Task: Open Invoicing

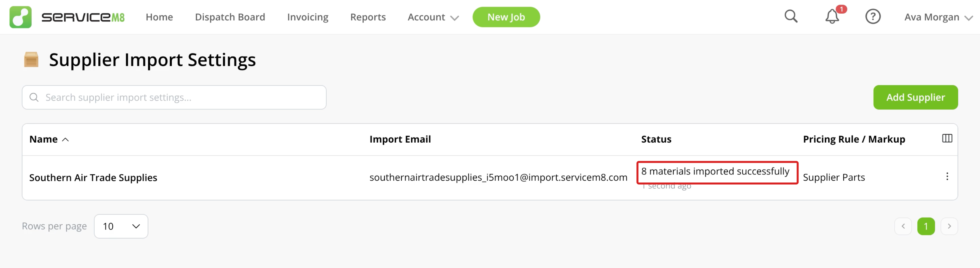Action: pos(308,17)
